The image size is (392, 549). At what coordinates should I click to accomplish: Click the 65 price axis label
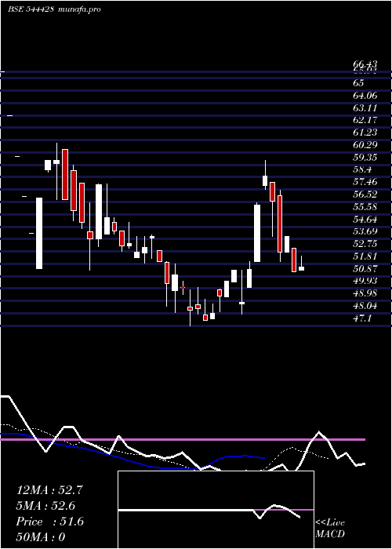click(x=359, y=83)
